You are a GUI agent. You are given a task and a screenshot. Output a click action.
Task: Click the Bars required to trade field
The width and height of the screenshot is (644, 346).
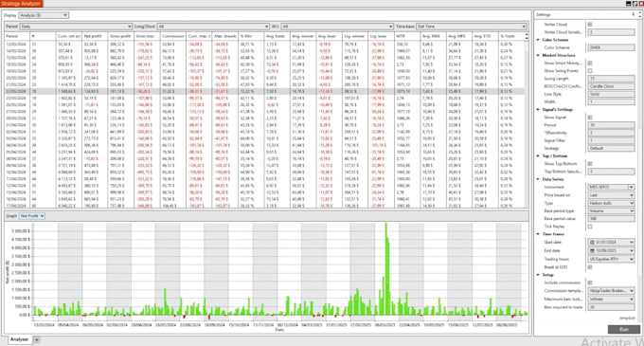[611, 307]
